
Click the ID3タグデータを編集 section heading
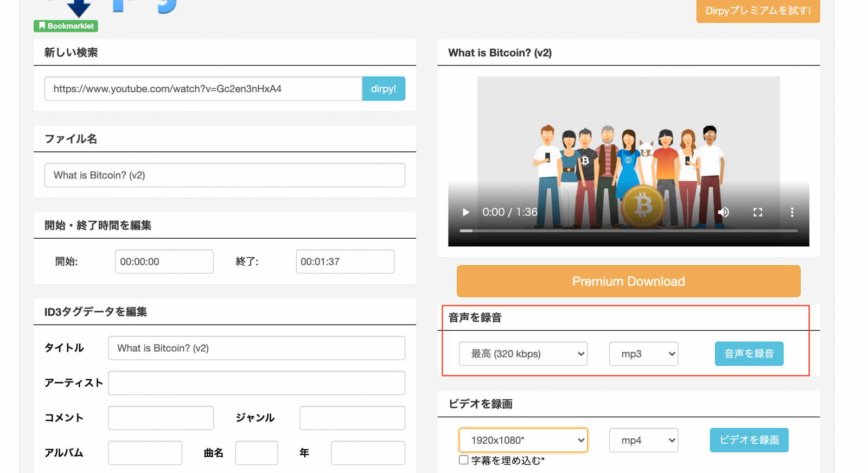(95, 312)
